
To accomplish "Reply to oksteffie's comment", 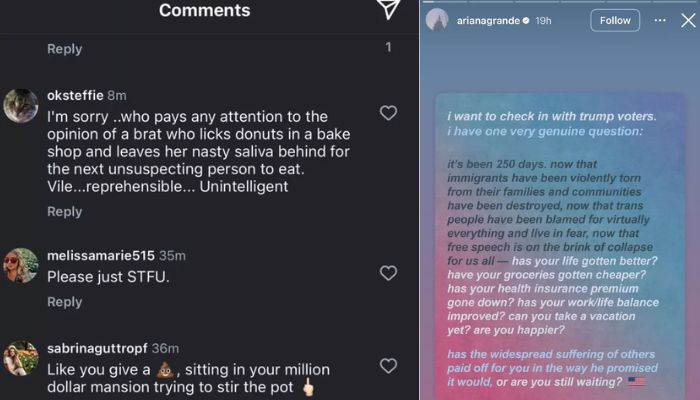I will [64, 211].
